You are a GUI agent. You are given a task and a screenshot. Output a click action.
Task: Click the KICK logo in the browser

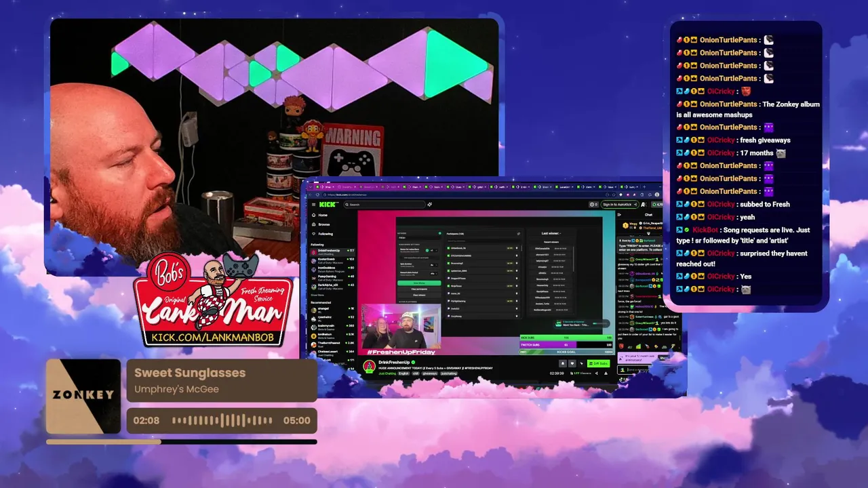click(329, 205)
